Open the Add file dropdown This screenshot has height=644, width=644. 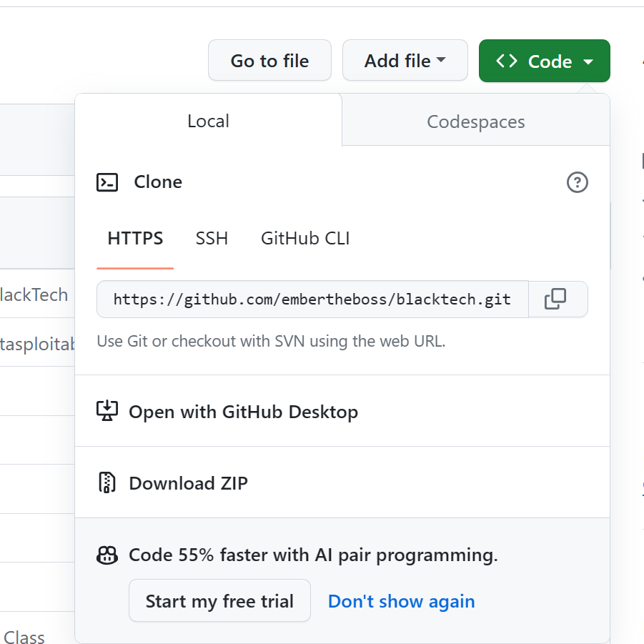pos(405,60)
